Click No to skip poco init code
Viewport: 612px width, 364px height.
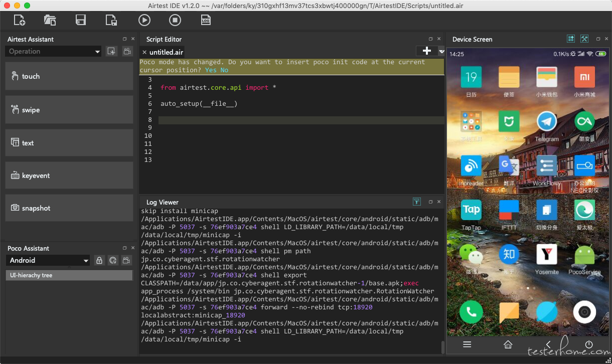[224, 70]
